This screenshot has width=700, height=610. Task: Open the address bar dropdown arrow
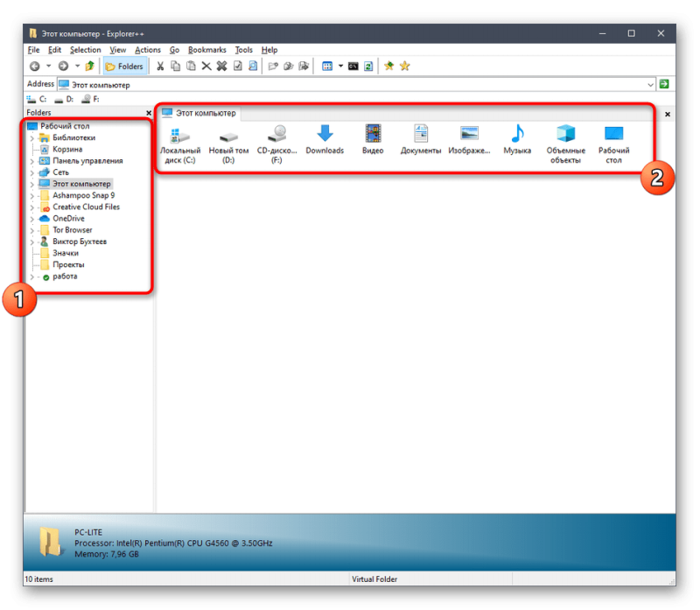pyautogui.click(x=650, y=84)
